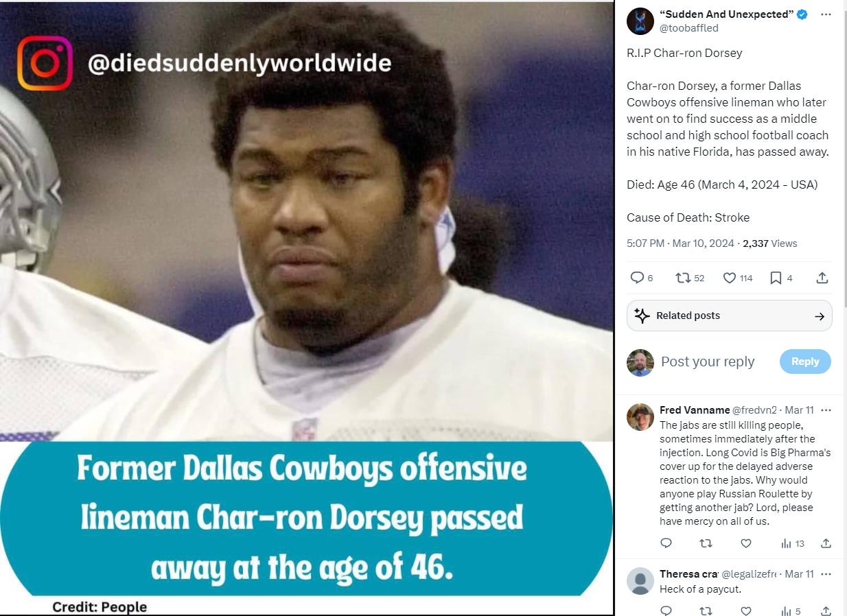Repost Fred Vanname's reply
847x616 pixels.
706,543
